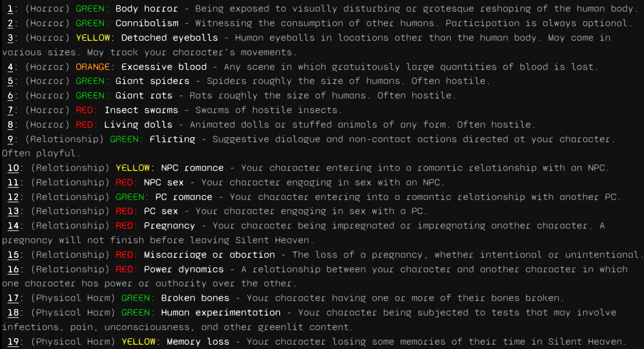This screenshot has width=644, height=349.
Task: Open link 2 beside Cannibalism
Action: [x=10, y=23]
